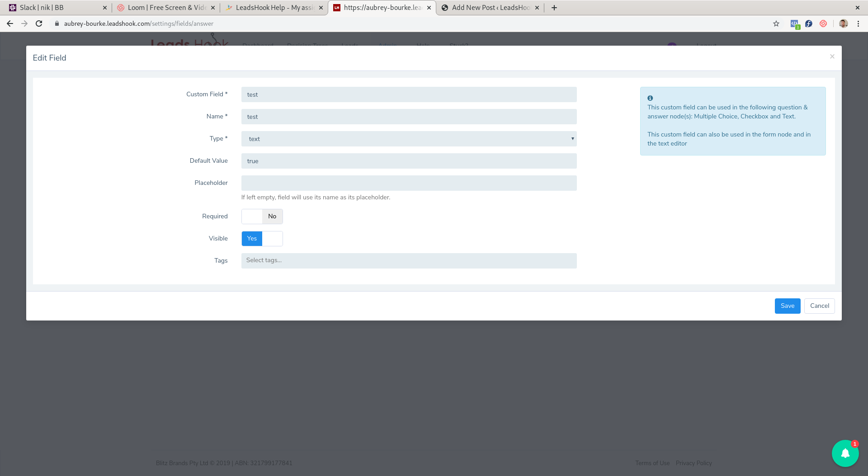The image size is (868, 476).
Task: Click the Save button
Action: pos(787,306)
